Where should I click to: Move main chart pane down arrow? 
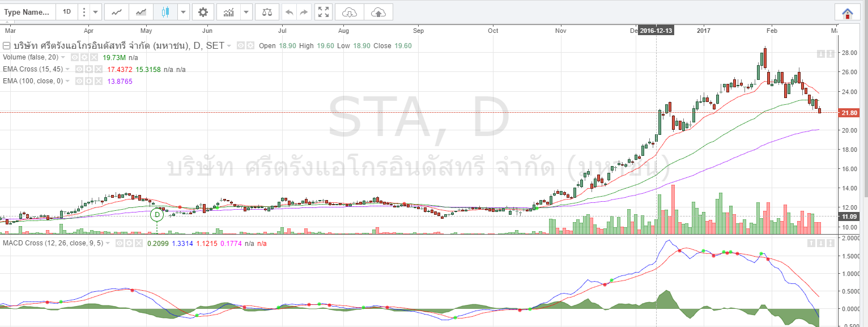pos(820,53)
